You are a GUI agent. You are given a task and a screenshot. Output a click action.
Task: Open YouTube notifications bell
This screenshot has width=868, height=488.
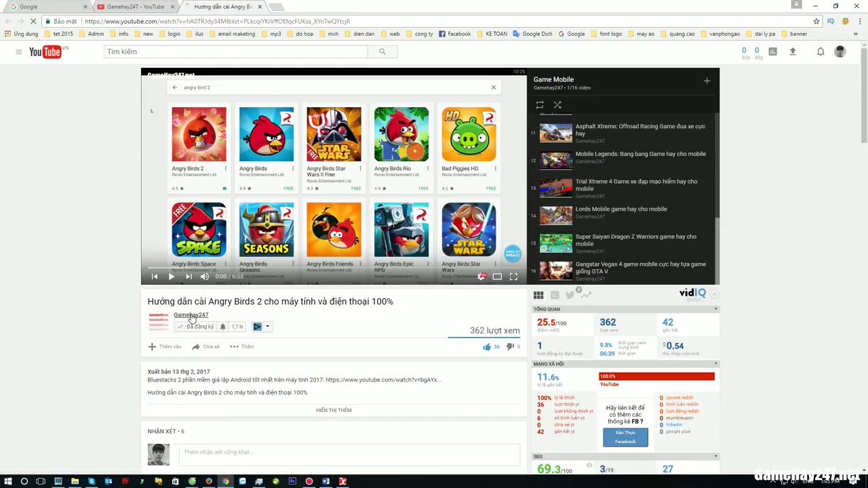(x=821, y=52)
